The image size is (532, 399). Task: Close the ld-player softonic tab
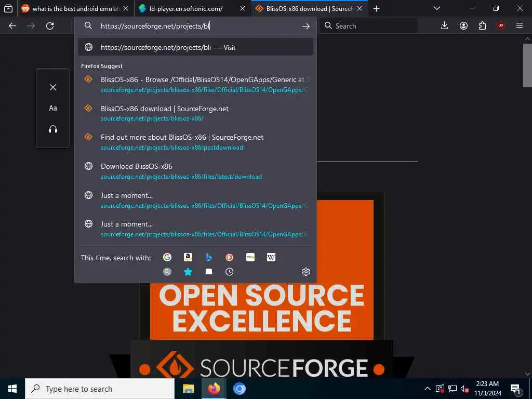coord(243,9)
